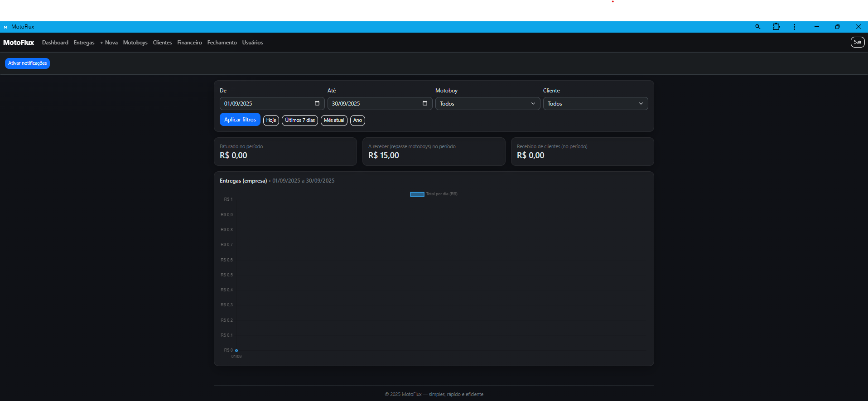Open Motoboys section
Image resolution: width=868 pixels, height=401 pixels.
pos(135,43)
